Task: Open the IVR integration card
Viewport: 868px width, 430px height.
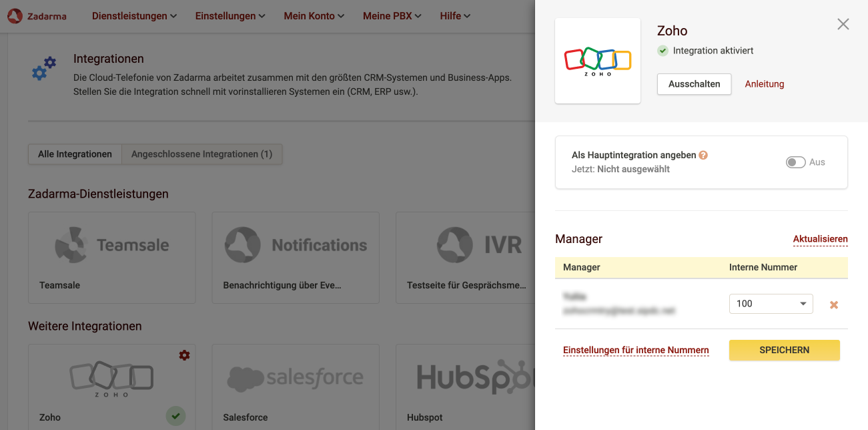Action: (x=465, y=258)
